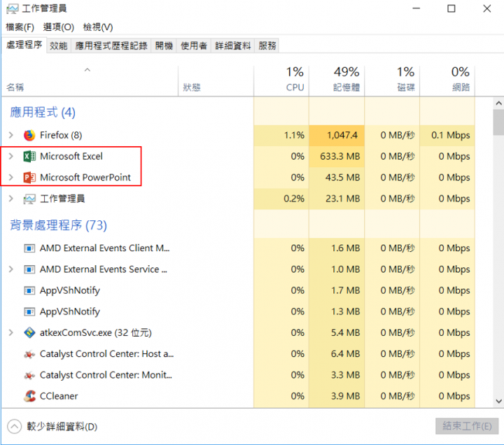
Task: Select the 應用程式 (4) group heading
Action: coord(43,113)
